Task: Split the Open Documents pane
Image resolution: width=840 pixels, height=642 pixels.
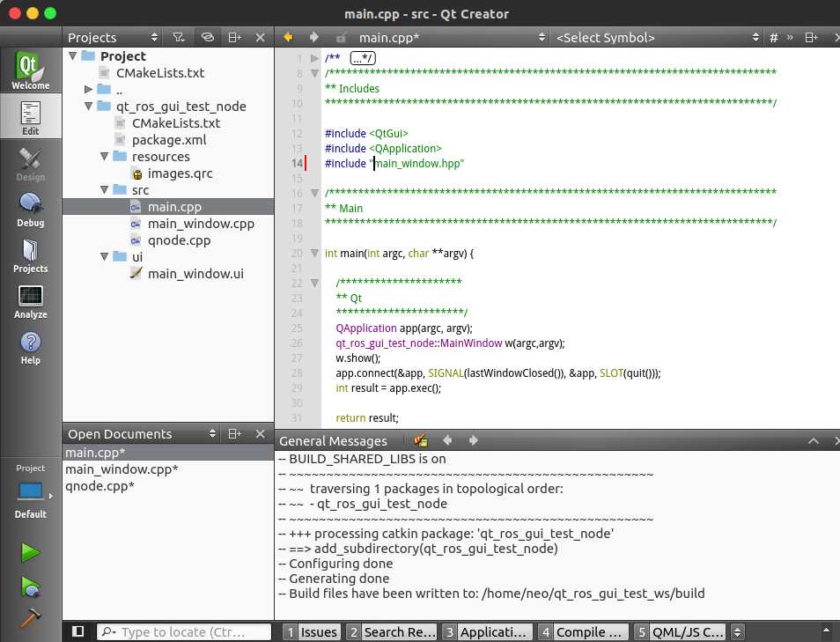Action: pyautogui.click(x=234, y=433)
